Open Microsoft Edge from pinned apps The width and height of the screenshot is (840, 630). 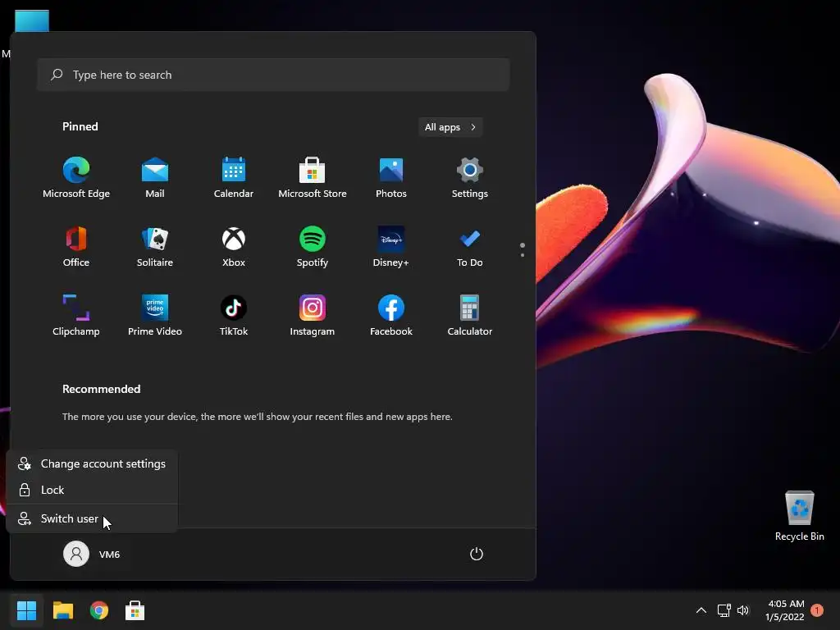76,178
